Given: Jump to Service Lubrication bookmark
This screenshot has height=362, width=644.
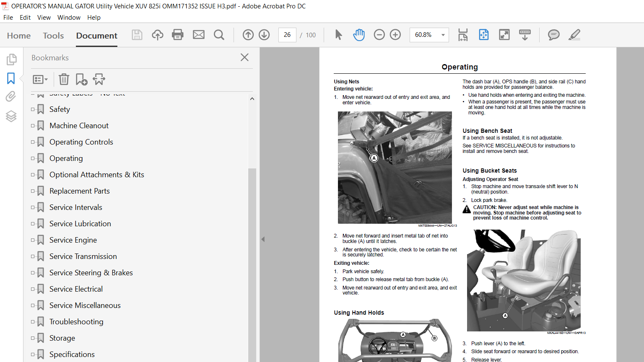Looking at the screenshot, I should [80, 224].
